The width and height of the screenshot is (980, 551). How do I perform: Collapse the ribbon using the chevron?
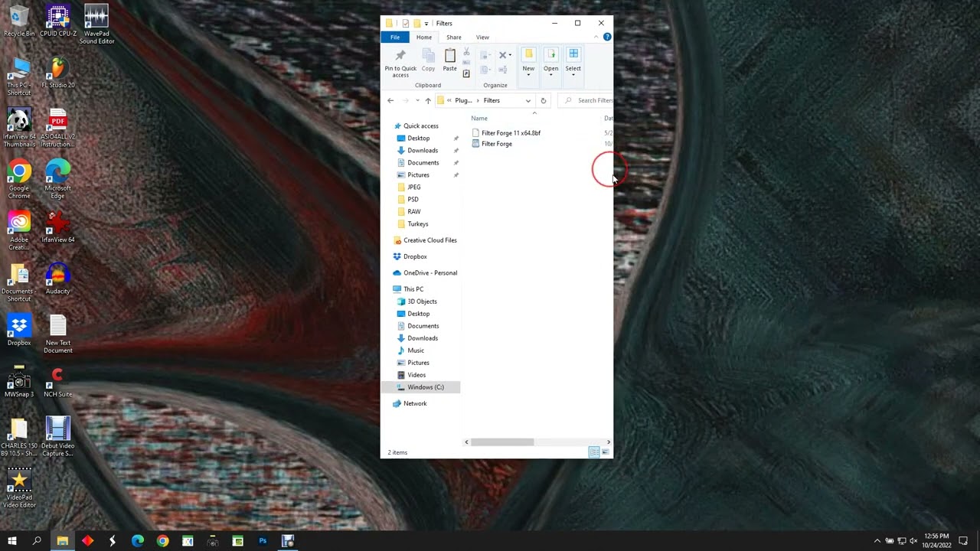tap(596, 37)
